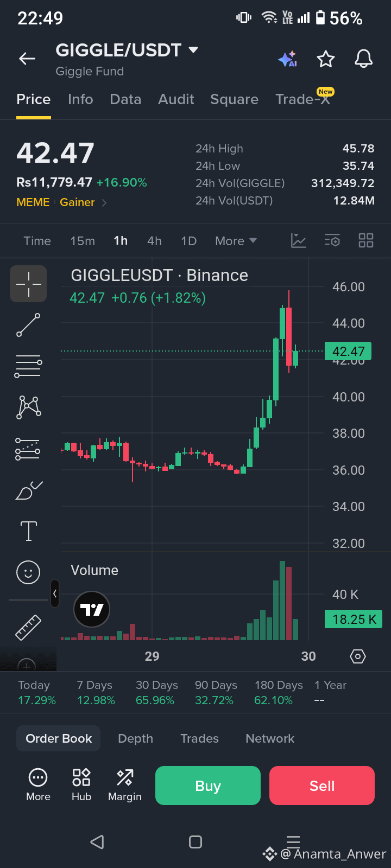Click 90 Days 32.72% performance
391x868 pixels.
click(215, 693)
